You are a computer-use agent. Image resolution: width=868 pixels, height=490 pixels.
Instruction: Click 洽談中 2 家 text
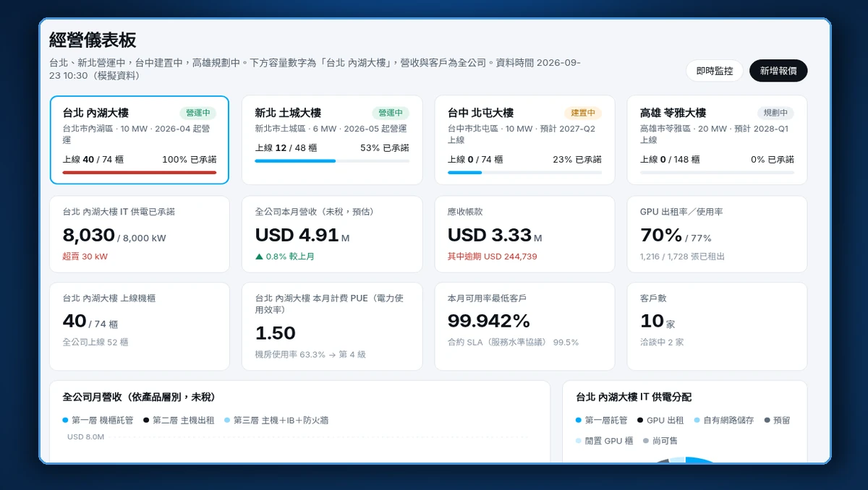point(662,342)
